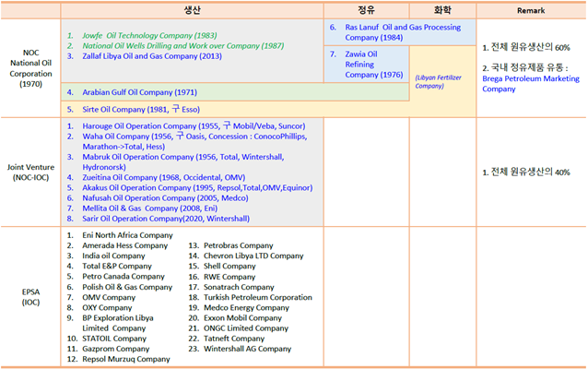
Task: Select Petrobras Company
Action: point(238,245)
